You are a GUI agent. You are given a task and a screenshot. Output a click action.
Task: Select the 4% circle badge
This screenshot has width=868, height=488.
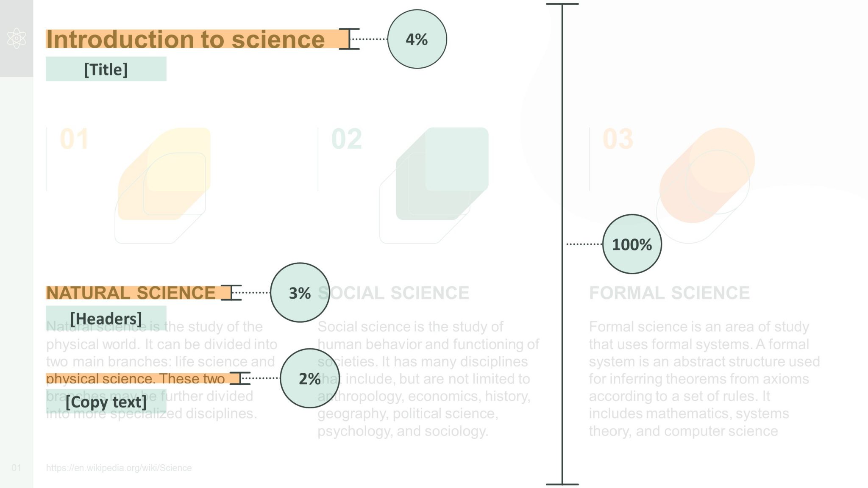417,39
